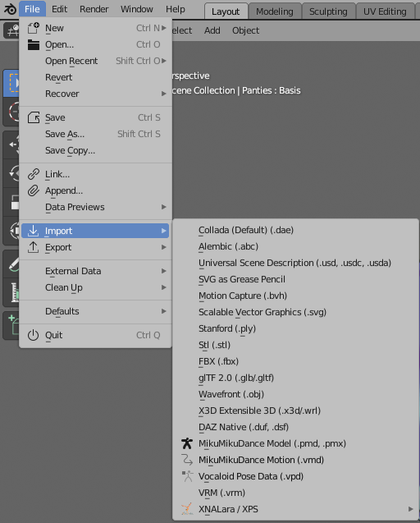Choose Revert from File menu

coord(95,77)
